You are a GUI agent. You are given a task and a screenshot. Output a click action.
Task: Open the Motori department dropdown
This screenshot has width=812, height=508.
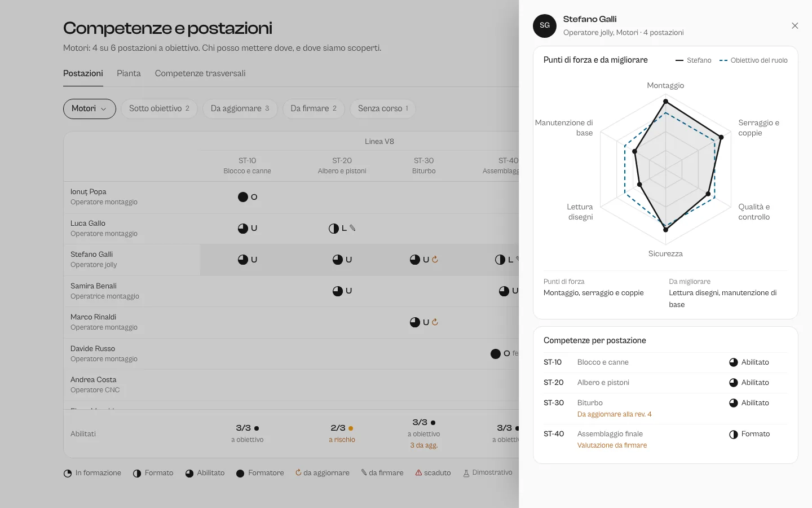(90, 109)
